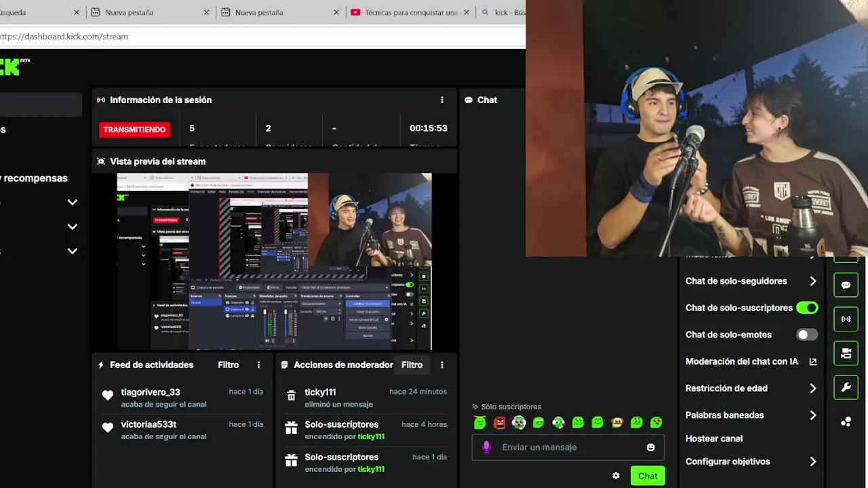Image resolution: width=868 pixels, height=488 pixels.
Task: Expand Restricción de edad options
Action: (x=813, y=388)
